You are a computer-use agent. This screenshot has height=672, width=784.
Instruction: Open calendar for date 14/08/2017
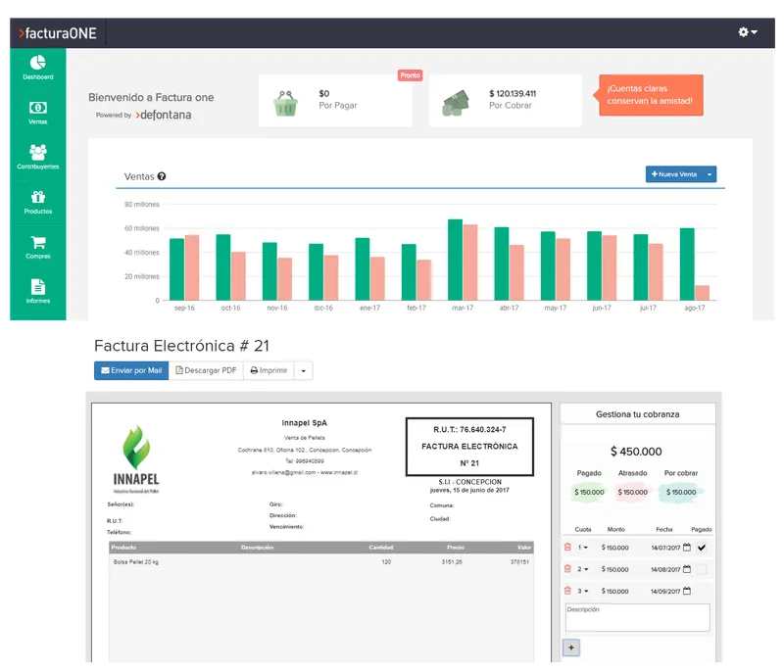coord(687,568)
